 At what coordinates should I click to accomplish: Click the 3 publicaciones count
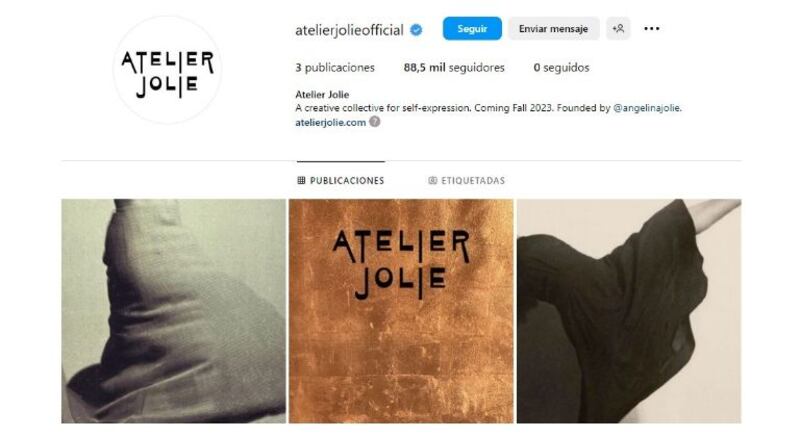pyautogui.click(x=335, y=67)
